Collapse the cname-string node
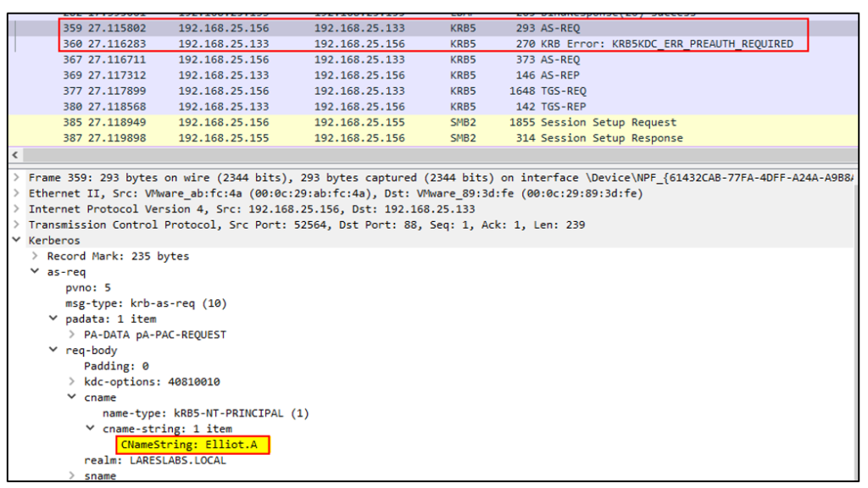 pyautogui.click(x=90, y=428)
